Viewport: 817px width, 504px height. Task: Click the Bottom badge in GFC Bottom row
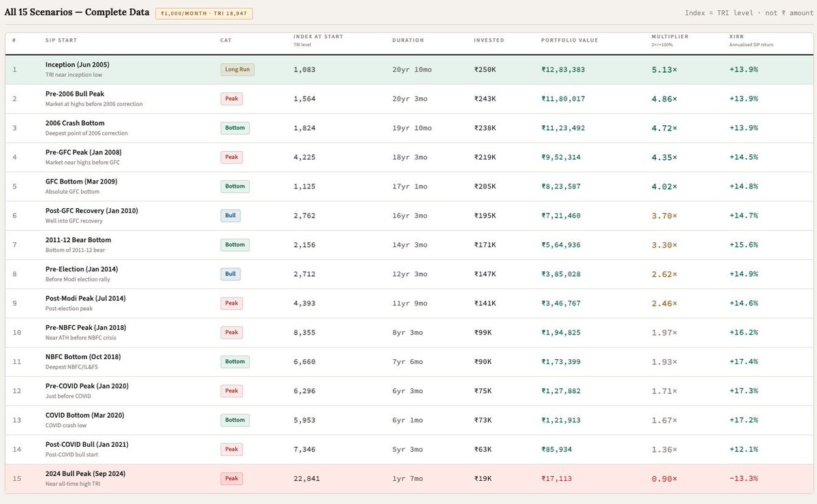tap(235, 186)
